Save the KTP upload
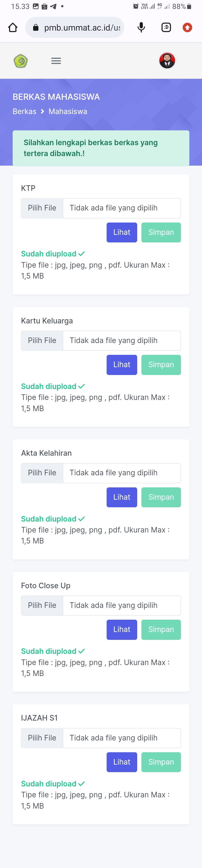Image resolution: width=202 pixels, height=868 pixels. click(161, 232)
